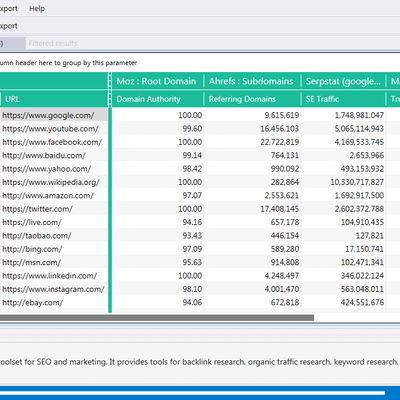The width and height of the screenshot is (400, 400).
Task: Click Referring Domains value 990,092
Action: [285, 169]
